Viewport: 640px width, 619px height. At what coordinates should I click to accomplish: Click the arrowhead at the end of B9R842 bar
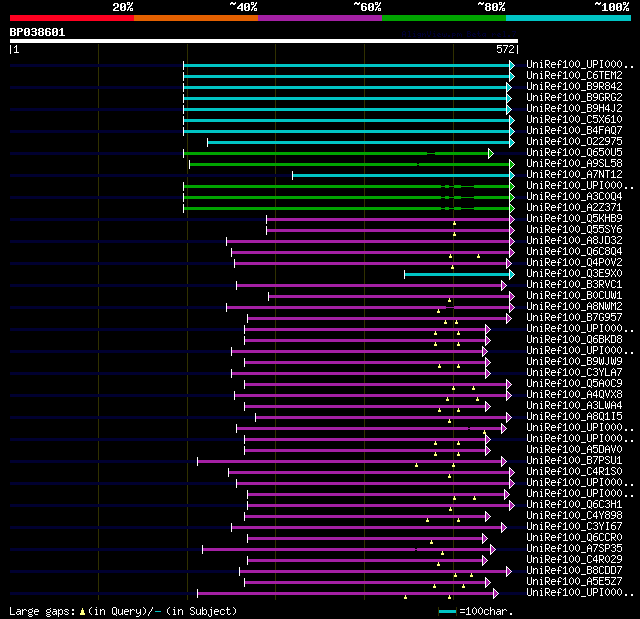tap(509, 87)
